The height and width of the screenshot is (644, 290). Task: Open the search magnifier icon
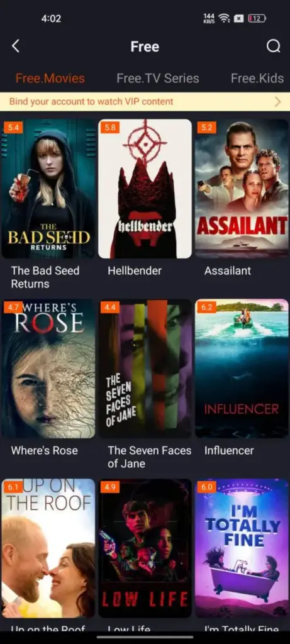[x=273, y=46]
